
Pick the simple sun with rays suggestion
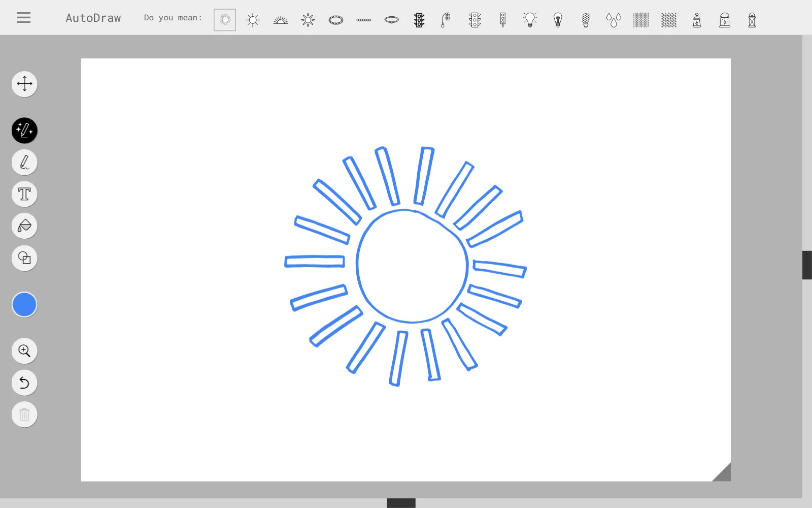click(253, 20)
